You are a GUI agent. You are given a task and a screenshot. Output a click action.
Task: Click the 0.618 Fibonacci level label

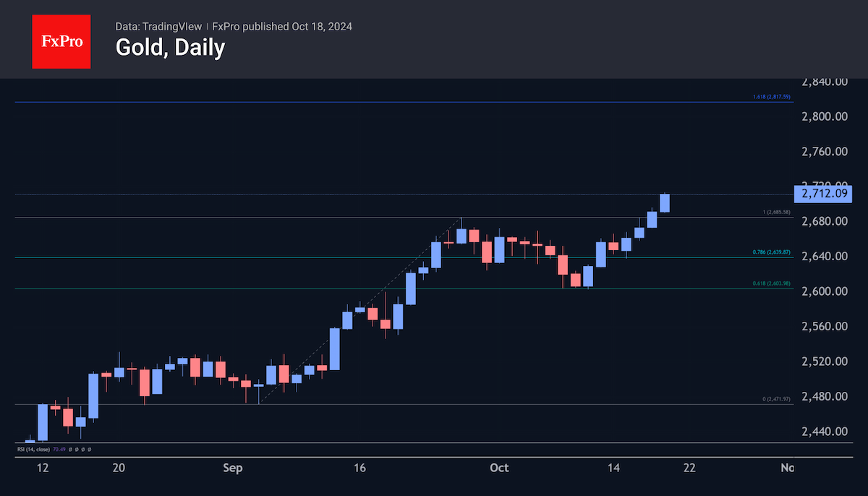point(770,283)
